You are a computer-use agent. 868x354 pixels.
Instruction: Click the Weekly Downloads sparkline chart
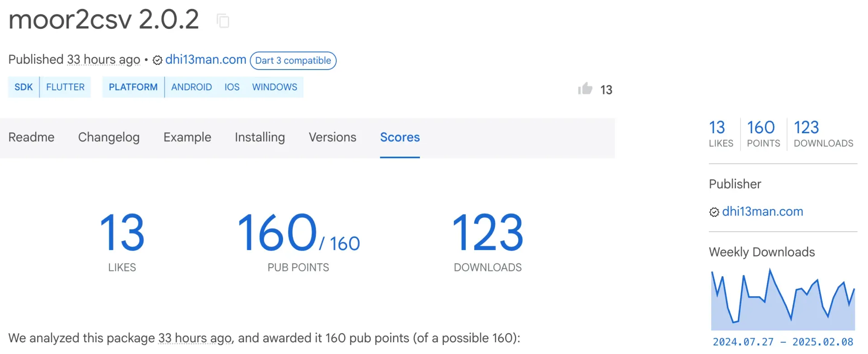783,300
